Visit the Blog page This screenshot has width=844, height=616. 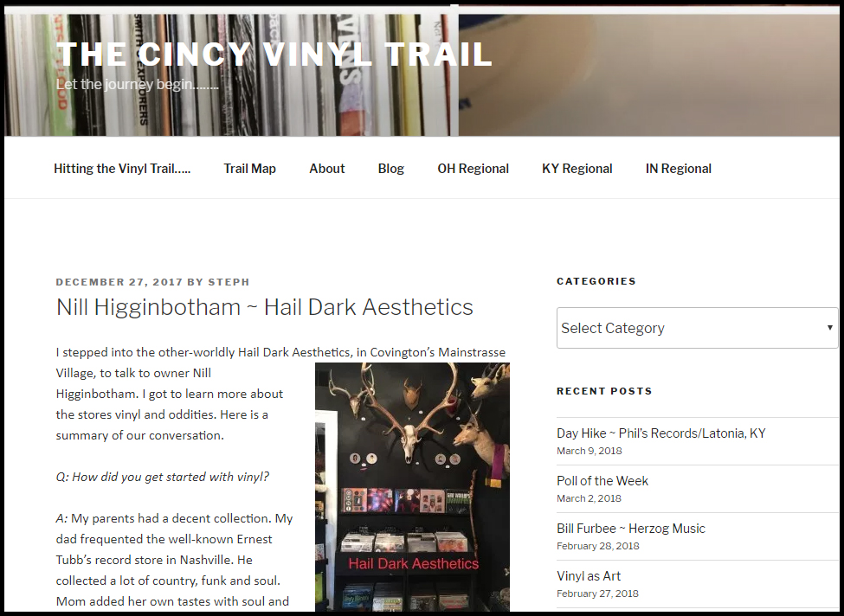(x=390, y=169)
